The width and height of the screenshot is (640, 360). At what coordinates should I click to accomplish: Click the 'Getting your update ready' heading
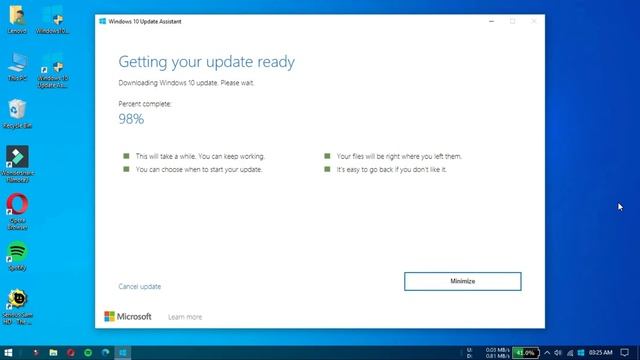(207, 62)
